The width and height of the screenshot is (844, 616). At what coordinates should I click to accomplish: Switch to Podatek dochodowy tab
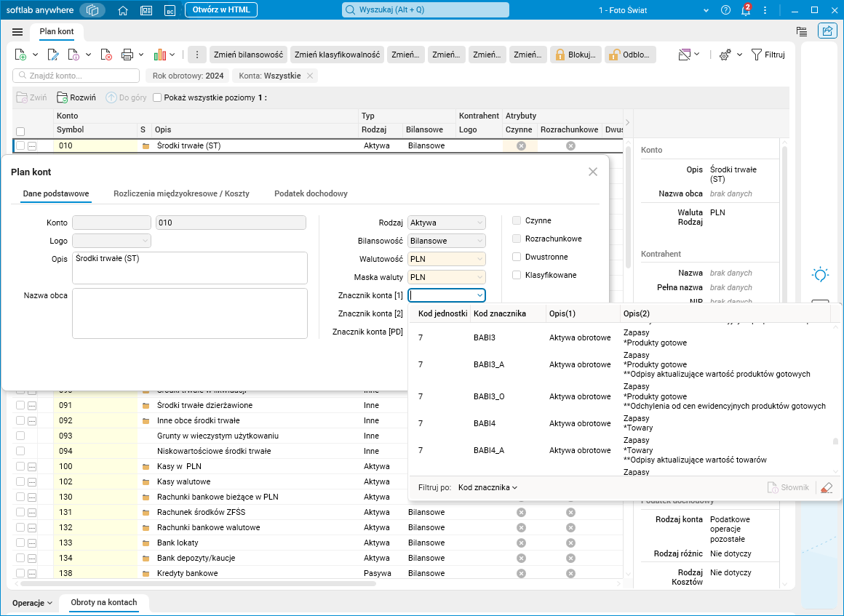311,193
